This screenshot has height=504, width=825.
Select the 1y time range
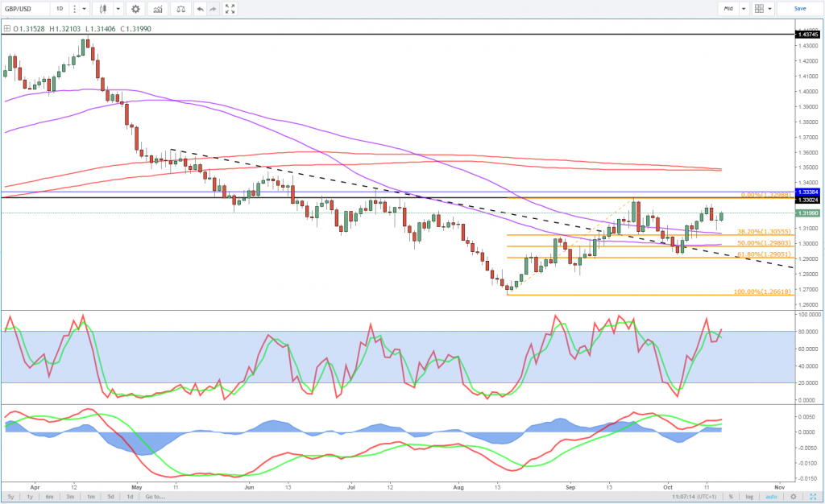coord(30,497)
